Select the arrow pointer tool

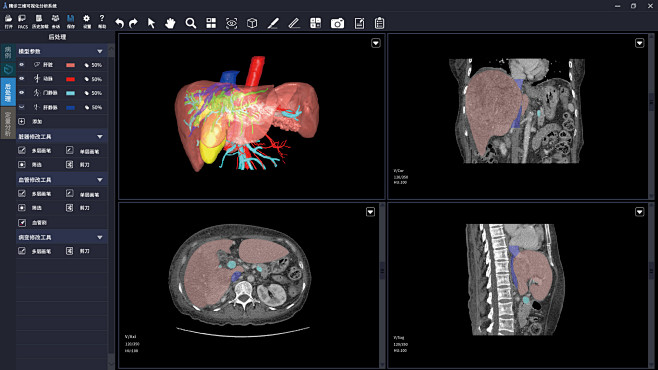pos(151,23)
